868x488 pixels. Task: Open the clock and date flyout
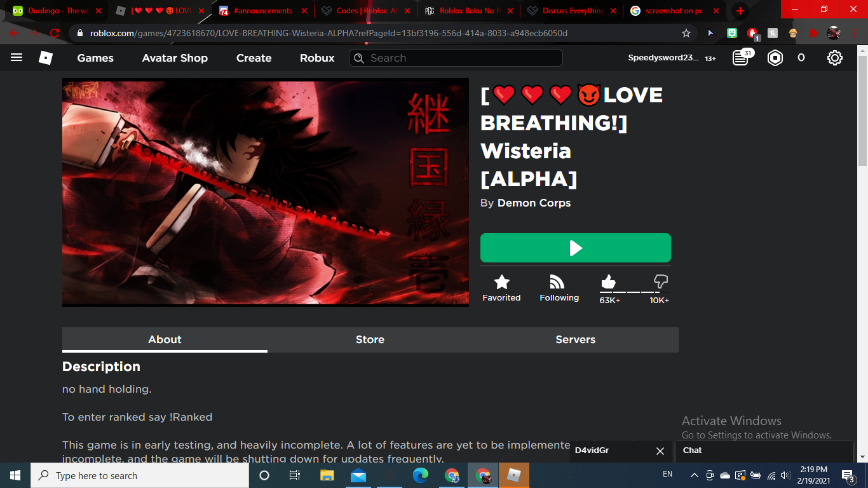tap(814, 475)
